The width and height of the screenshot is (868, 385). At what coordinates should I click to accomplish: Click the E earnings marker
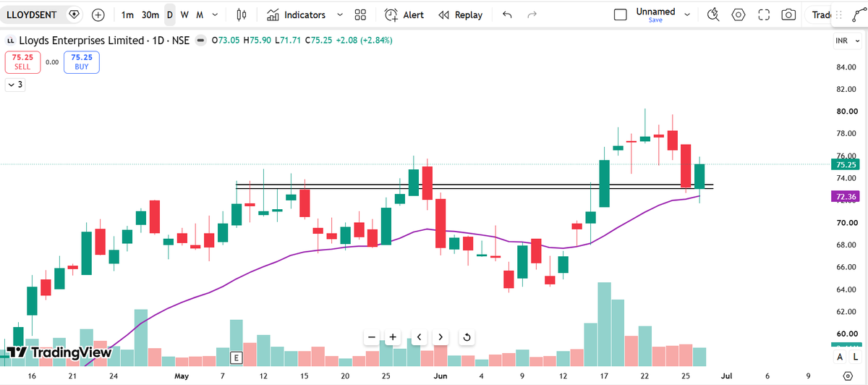point(235,357)
